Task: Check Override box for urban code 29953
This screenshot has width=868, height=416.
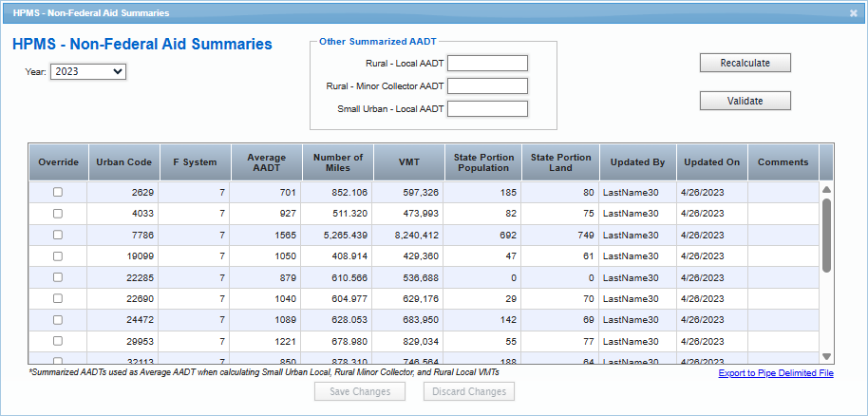Action: pyautogui.click(x=58, y=341)
